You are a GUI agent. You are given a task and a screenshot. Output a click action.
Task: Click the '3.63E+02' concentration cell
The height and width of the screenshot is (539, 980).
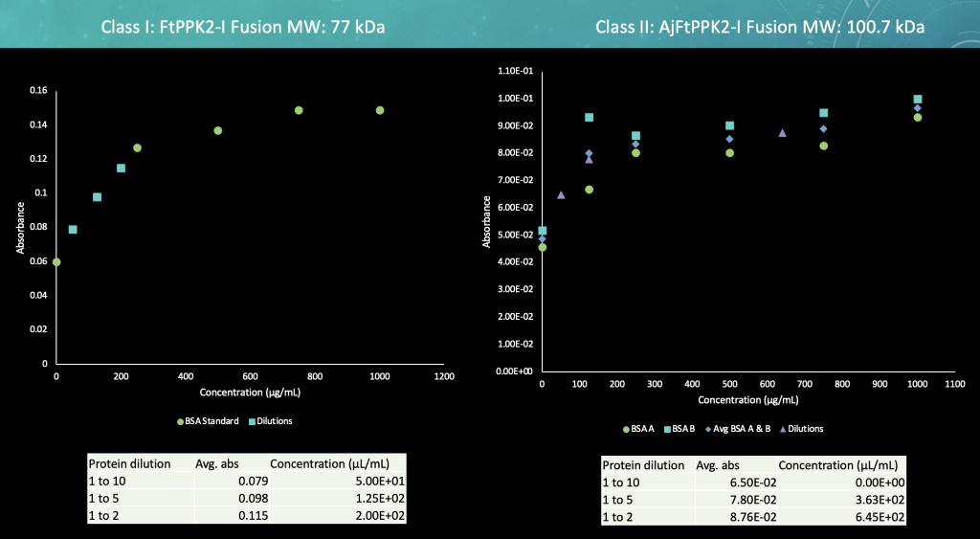click(x=879, y=501)
